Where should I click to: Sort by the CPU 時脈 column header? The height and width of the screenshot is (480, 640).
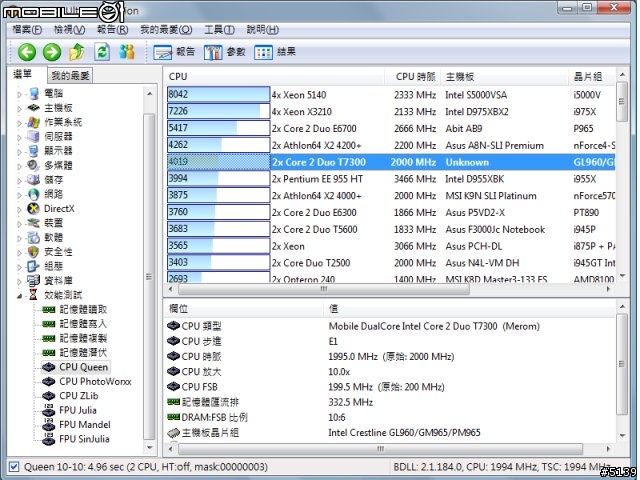pos(413,77)
